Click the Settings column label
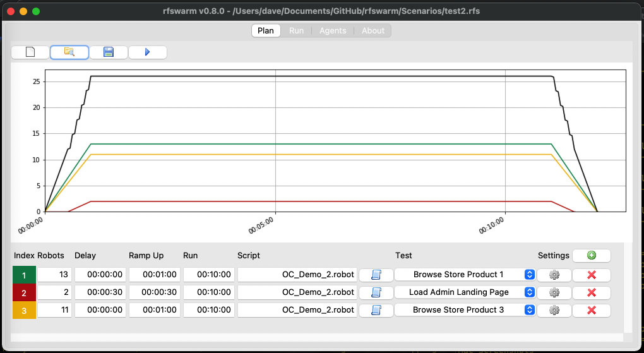Screen dimensions: 644x353 coord(553,256)
